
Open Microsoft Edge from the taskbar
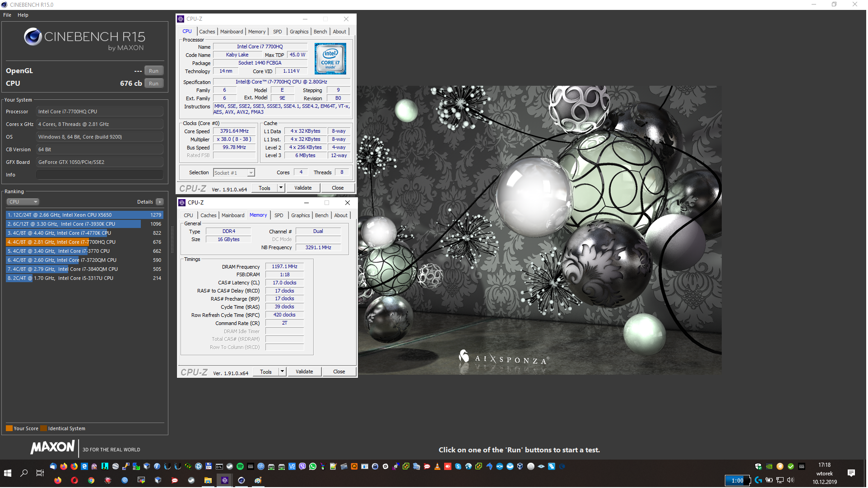point(84,467)
